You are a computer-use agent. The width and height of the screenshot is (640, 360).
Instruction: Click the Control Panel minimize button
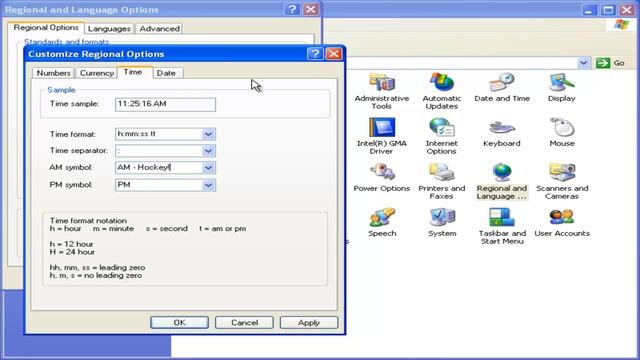tap(589, 10)
